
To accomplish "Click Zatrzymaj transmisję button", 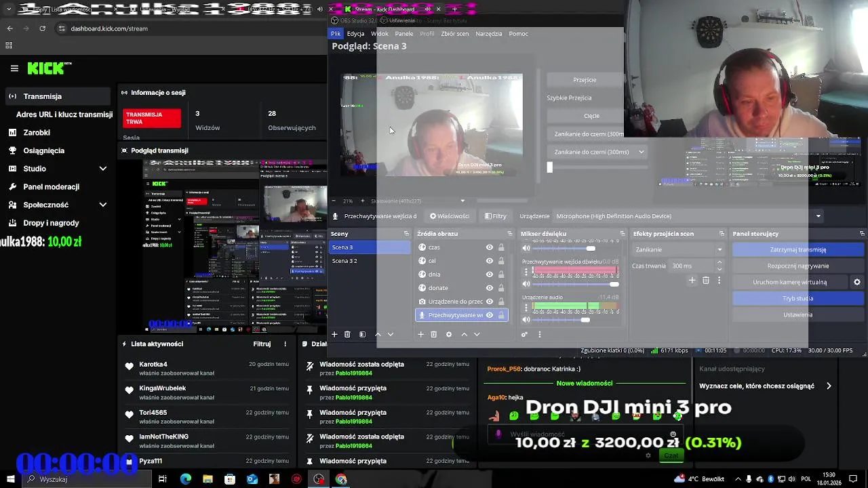I will (x=797, y=249).
